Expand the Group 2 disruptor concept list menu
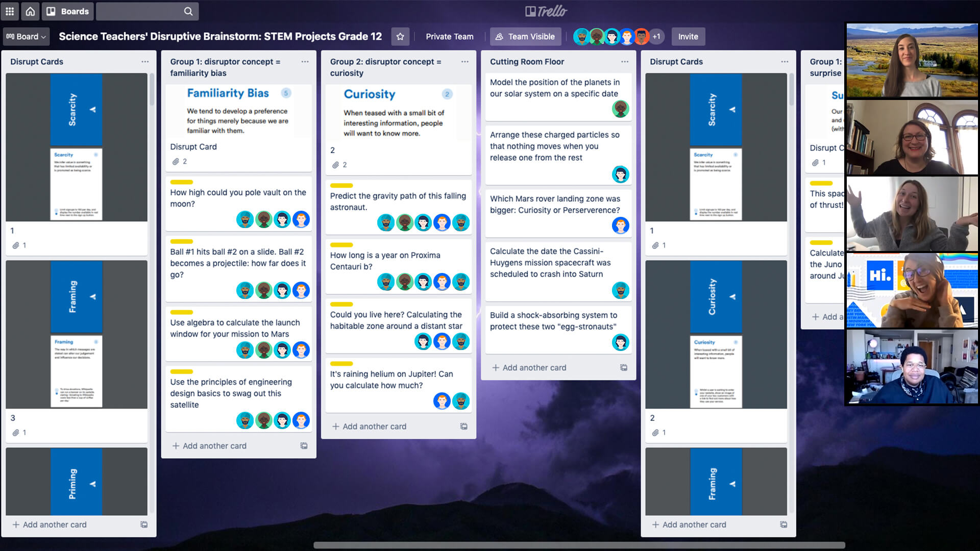Image resolution: width=980 pixels, height=551 pixels. click(464, 61)
